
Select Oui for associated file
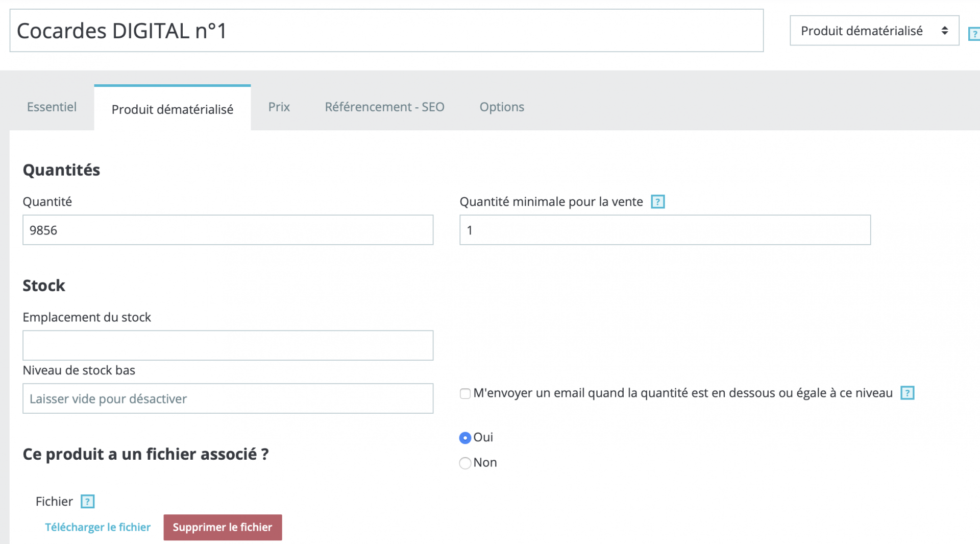465,438
